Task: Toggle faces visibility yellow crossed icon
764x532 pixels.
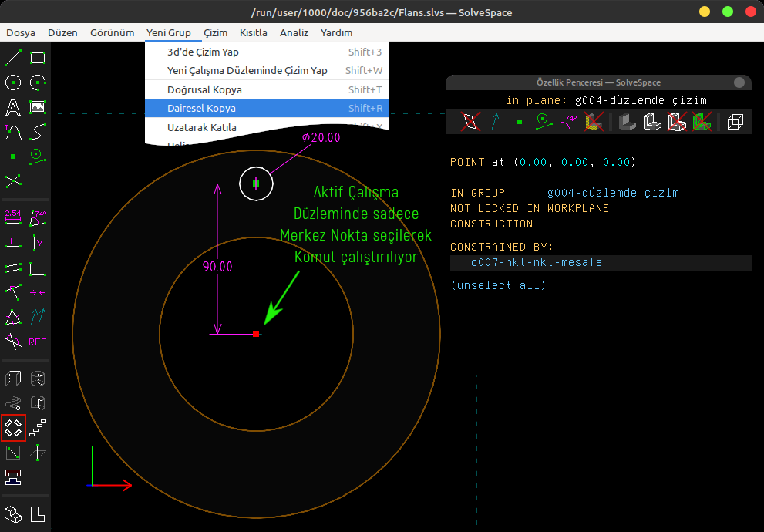Action: (594, 121)
